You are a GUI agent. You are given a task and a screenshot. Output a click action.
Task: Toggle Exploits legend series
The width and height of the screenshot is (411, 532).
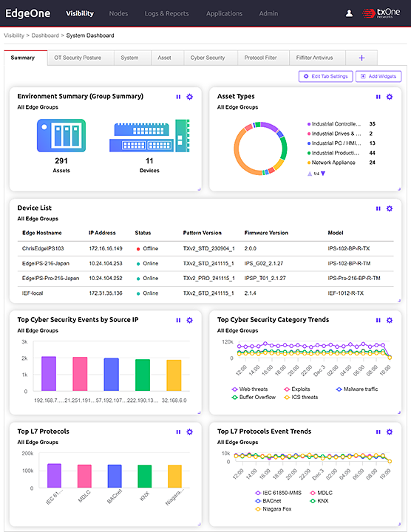coord(297,389)
